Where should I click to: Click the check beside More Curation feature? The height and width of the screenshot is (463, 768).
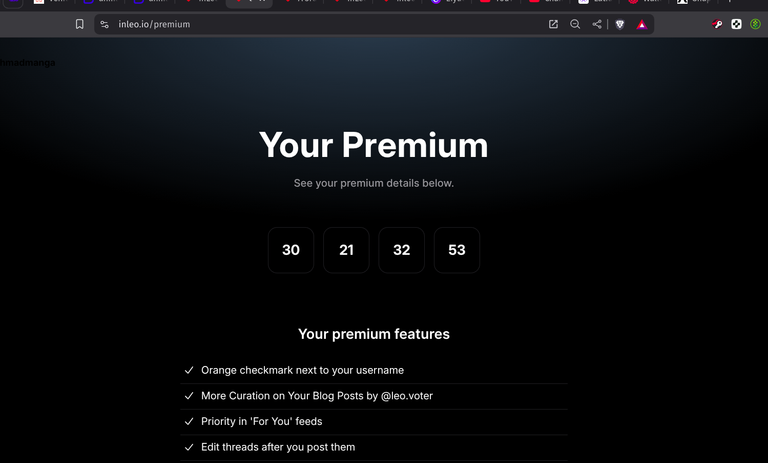coord(189,396)
